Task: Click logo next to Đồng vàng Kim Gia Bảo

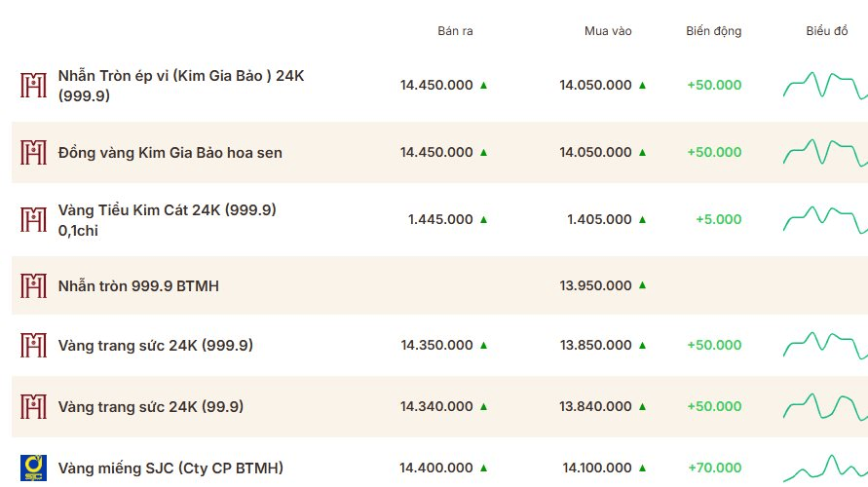Action: pyautogui.click(x=33, y=152)
